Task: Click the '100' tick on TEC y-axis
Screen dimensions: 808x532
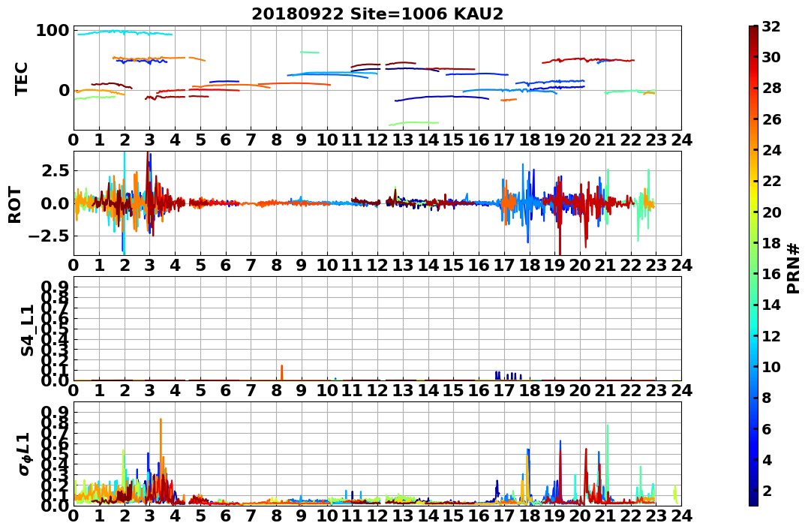Action: tap(52, 31)
